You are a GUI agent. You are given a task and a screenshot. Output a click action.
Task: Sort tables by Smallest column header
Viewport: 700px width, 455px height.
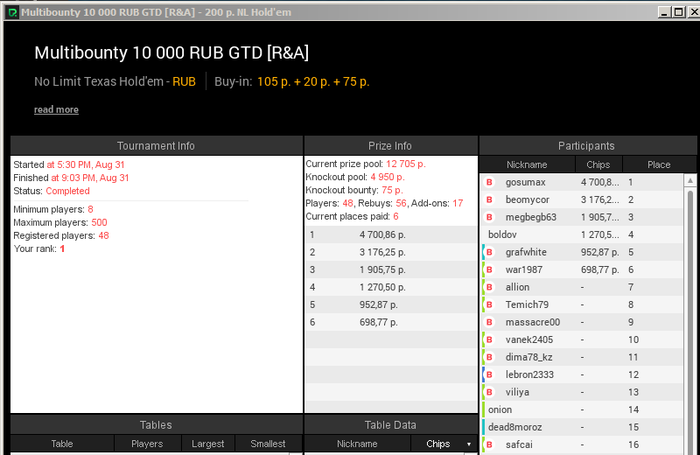click(x=268, y=444)
